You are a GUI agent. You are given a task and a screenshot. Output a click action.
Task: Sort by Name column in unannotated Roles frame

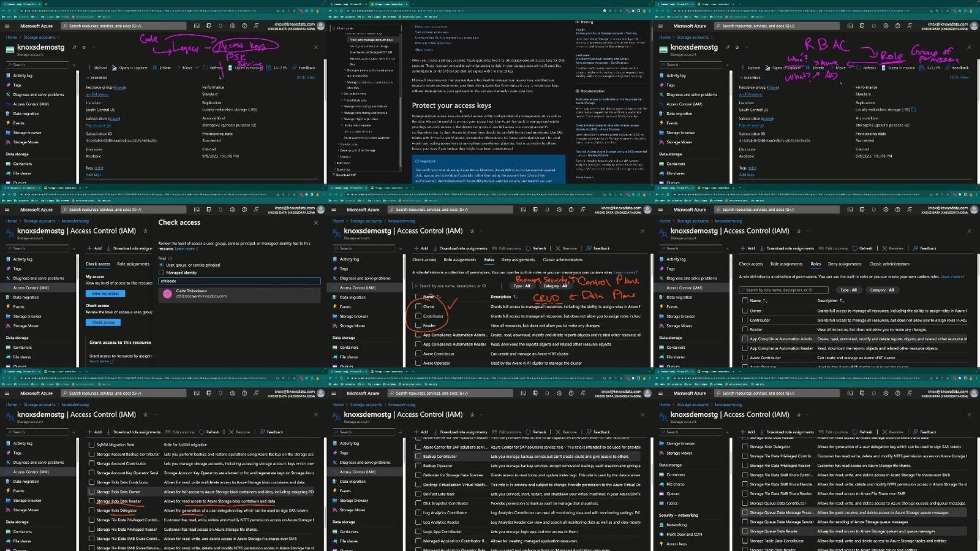point(758,300)
